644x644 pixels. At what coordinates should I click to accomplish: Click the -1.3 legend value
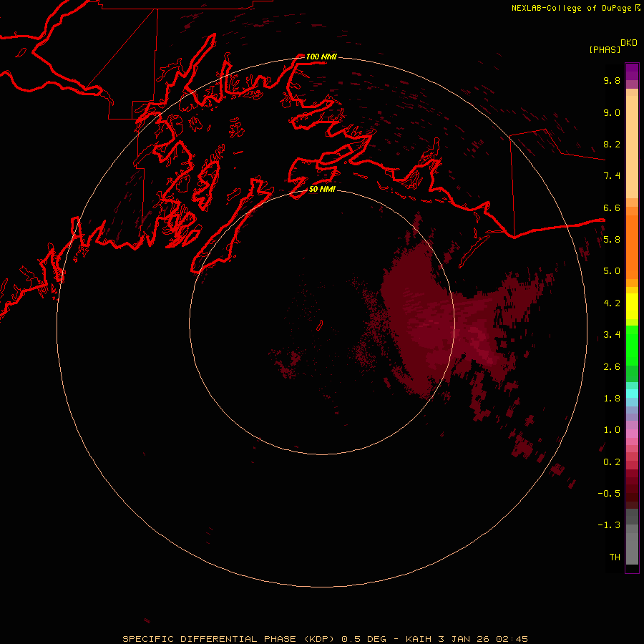click(609, 525)
